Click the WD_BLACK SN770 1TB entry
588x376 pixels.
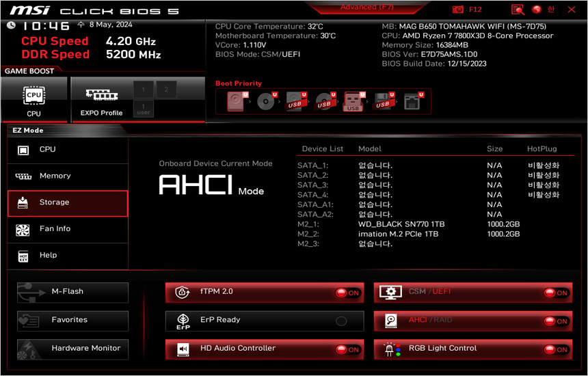401,224
